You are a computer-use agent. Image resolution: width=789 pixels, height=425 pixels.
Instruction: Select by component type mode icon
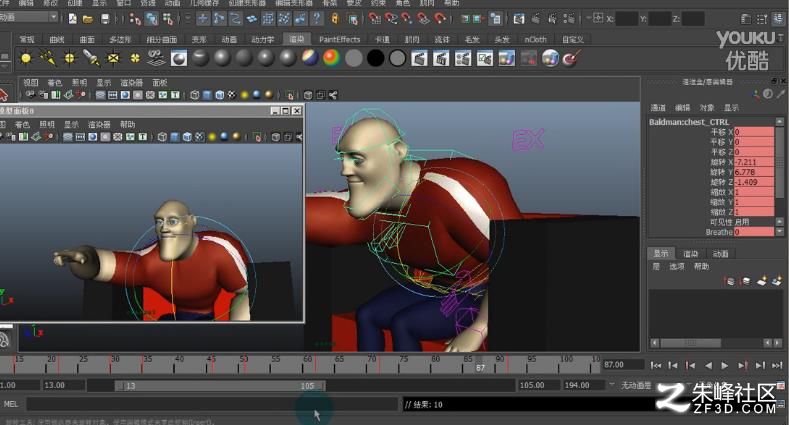(x=168, y=19)
